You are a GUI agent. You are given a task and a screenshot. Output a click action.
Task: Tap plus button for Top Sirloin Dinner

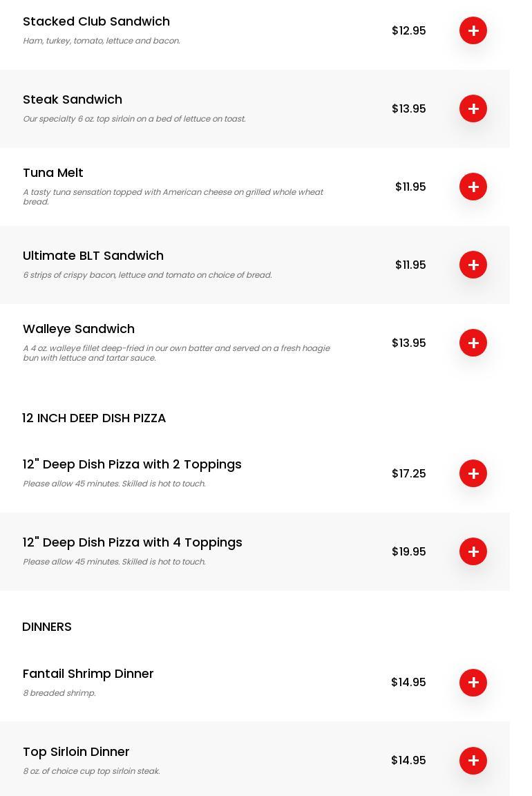473,761
